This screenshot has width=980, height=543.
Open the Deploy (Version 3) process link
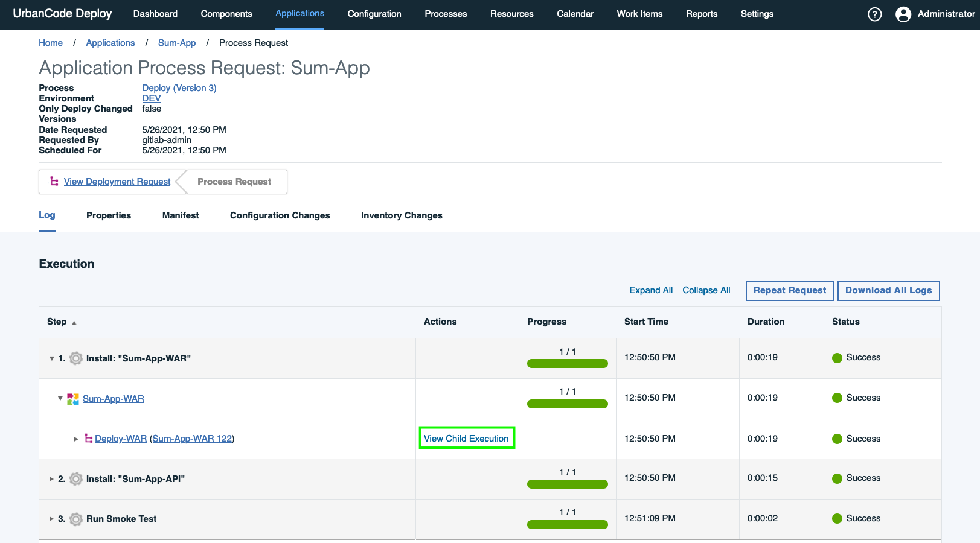click(179, 88)
